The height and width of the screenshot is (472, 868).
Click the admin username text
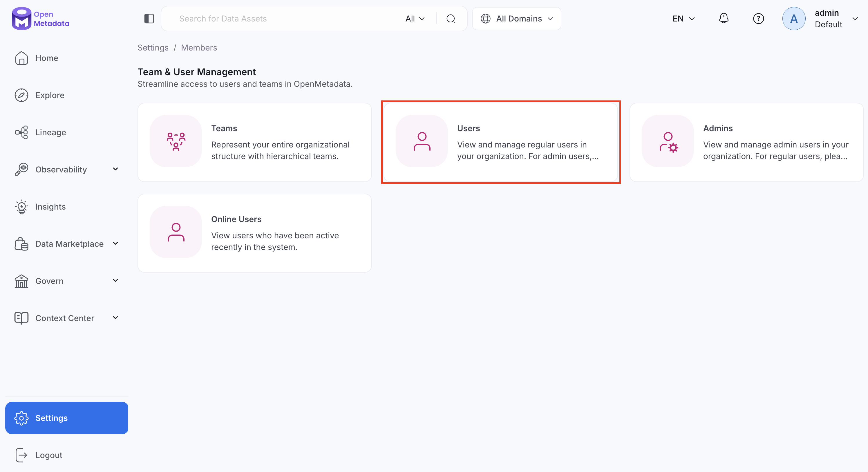click(x=827, y=13)
